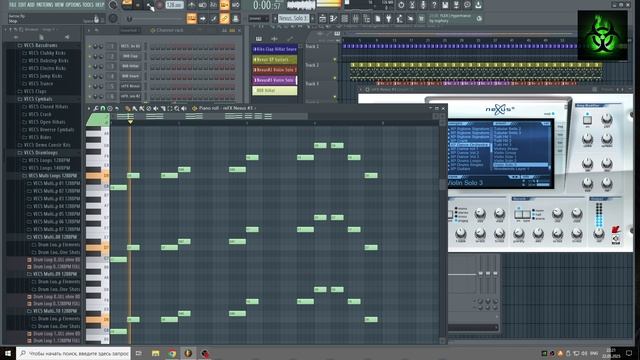Image resolution: width=640 pixels, height=360 pixels.
Task: Click the piano keys icon in pattern picker
Action: click(259, 39)
